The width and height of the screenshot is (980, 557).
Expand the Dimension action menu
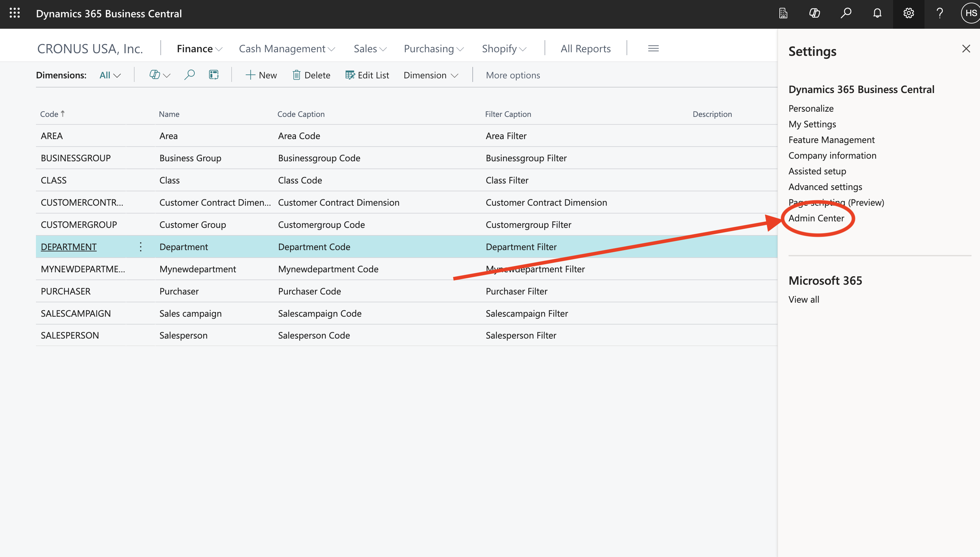(x=431, y=75)
